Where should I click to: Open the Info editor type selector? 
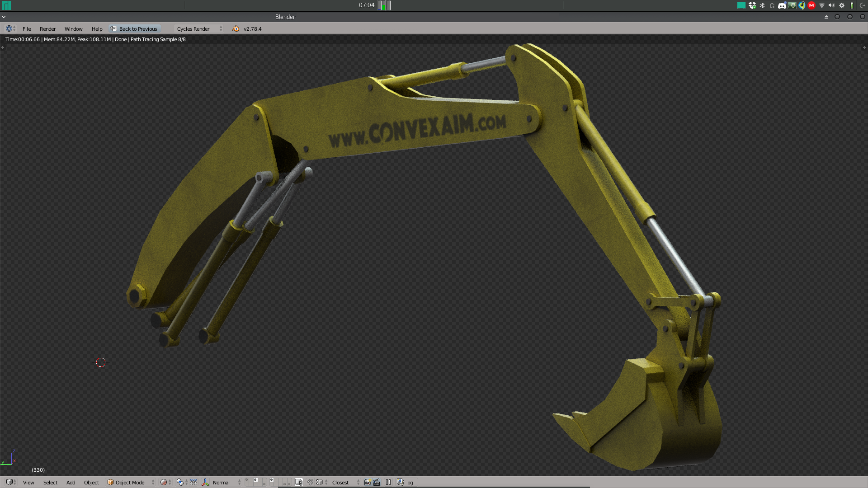(10, 28)
